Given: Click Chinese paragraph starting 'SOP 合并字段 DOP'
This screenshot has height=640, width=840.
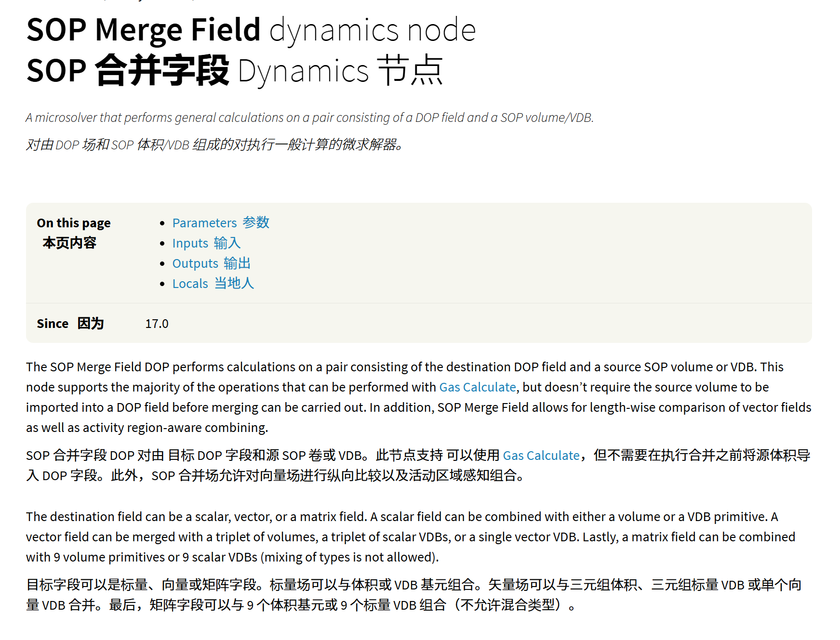Looking at the screenshot, I should click(419, 466).
